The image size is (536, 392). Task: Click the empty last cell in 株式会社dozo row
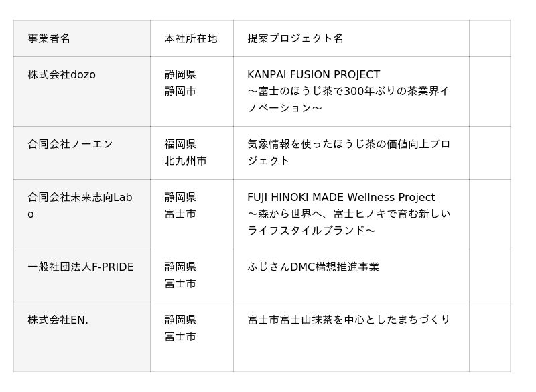tap(489, 91)
